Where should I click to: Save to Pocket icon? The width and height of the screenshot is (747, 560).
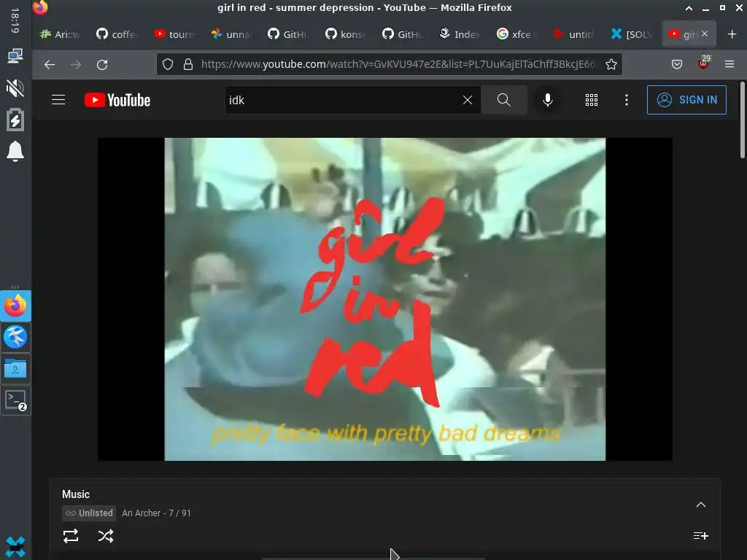(x=676, y=64)
